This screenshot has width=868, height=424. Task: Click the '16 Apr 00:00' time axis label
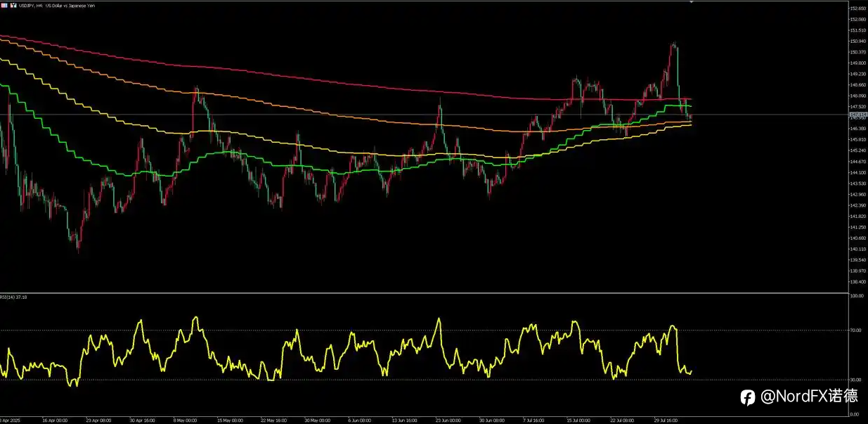tap(55, 420)
